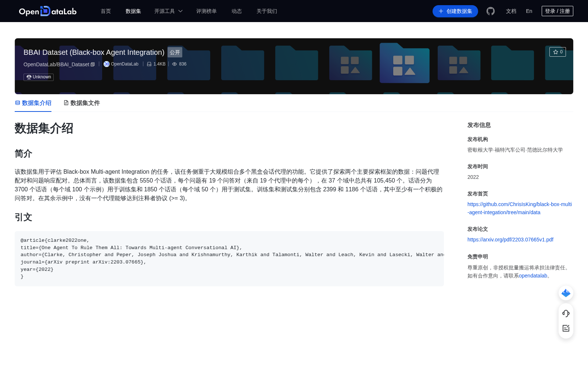Switch language to En
This screenshot has height=368, width=588.
[529, 11]
